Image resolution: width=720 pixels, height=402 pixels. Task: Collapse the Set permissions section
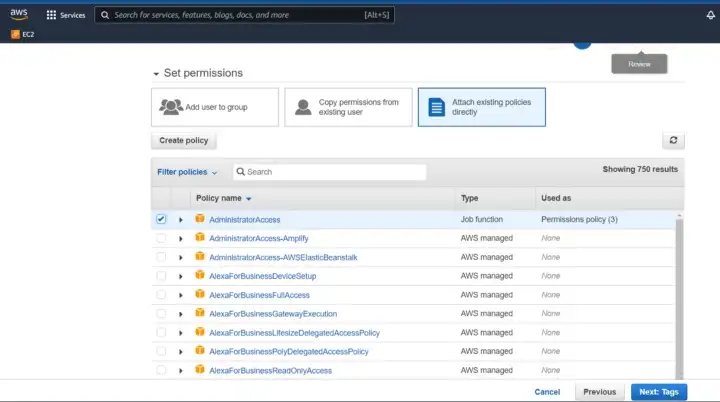[156, 74]
